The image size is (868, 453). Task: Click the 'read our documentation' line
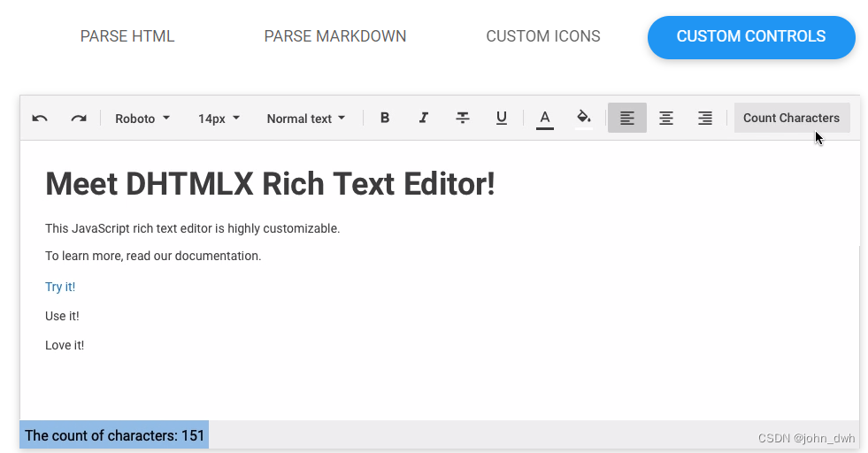(153, 256)
